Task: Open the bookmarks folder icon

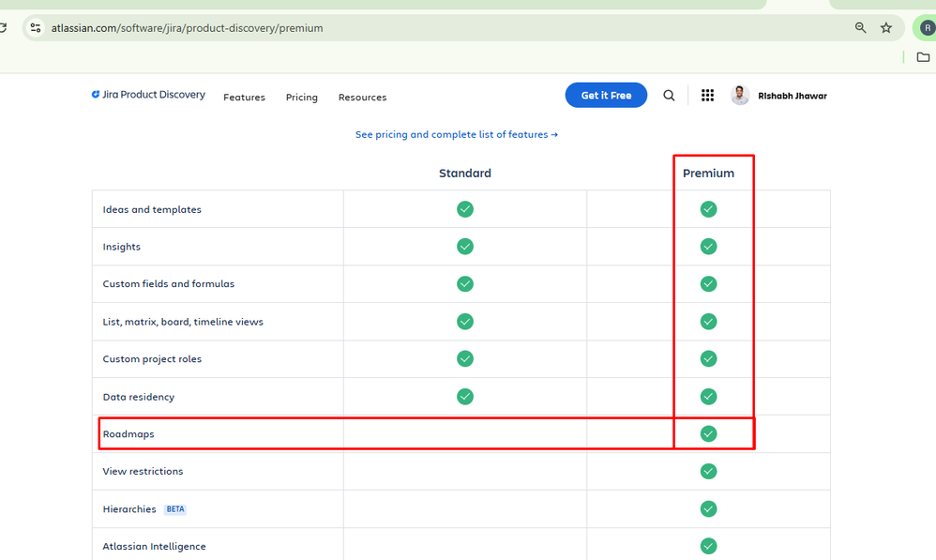Action: coord(923,57)
